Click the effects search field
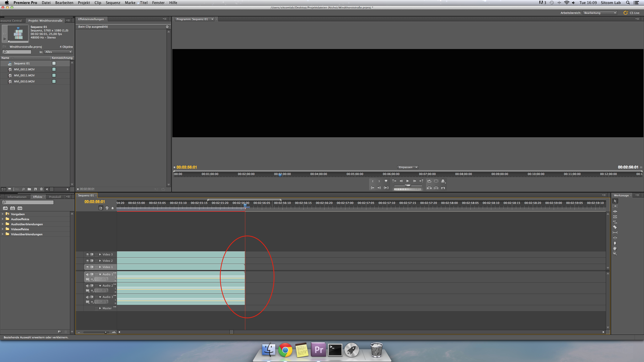Image resolution: width=644 pixels, height=362 pixels. (x=28, y=202)
